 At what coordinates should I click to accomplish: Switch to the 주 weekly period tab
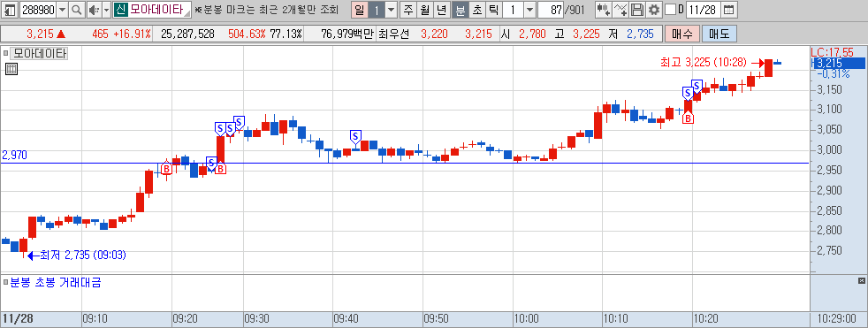408,10
